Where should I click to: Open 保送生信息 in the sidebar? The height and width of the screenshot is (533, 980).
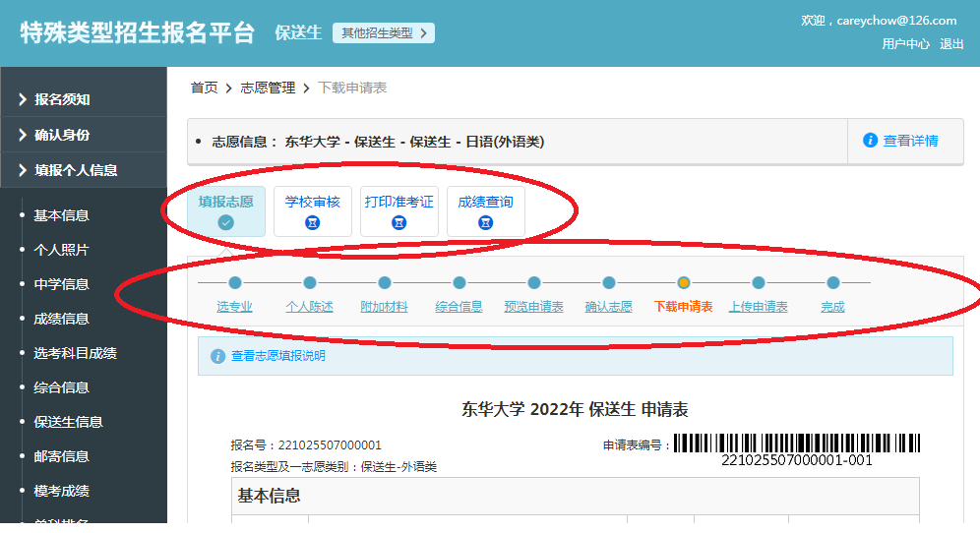pos(68,422)
